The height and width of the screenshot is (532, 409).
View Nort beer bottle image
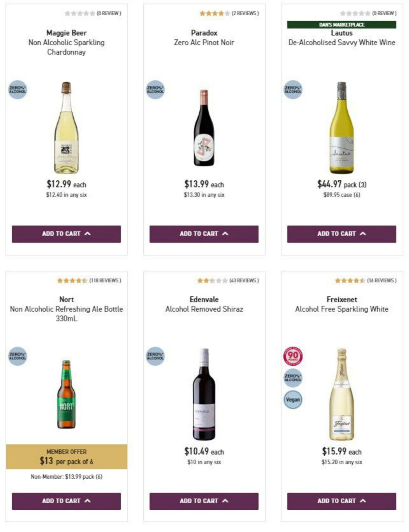66,394
